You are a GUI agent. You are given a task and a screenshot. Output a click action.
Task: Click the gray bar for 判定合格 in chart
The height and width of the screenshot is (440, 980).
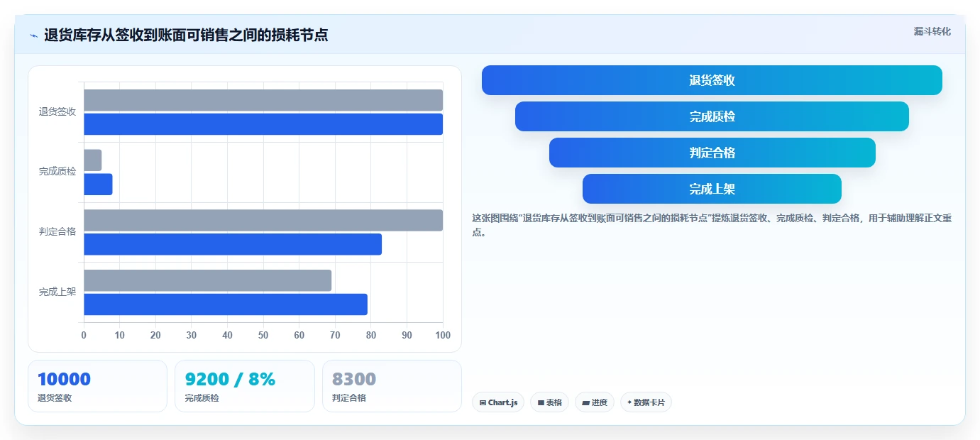[263, 220]
